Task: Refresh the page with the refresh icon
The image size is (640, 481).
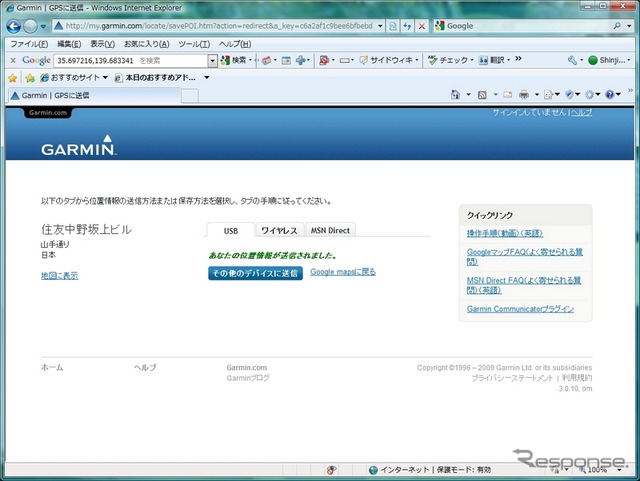Action: [407, 26]
